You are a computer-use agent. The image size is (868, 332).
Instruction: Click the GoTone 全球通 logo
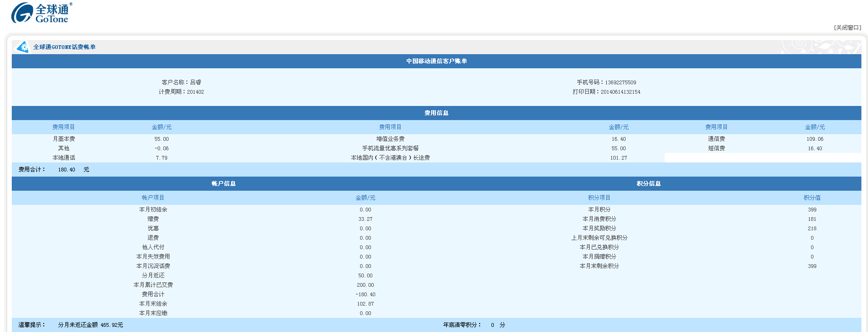42,13
